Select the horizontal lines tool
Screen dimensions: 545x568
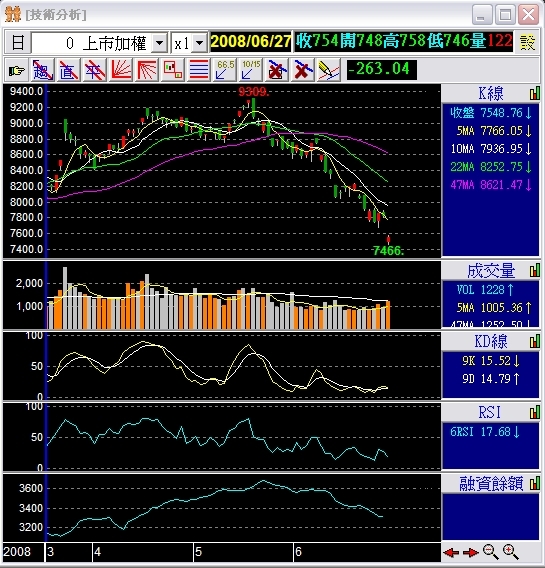199,70
